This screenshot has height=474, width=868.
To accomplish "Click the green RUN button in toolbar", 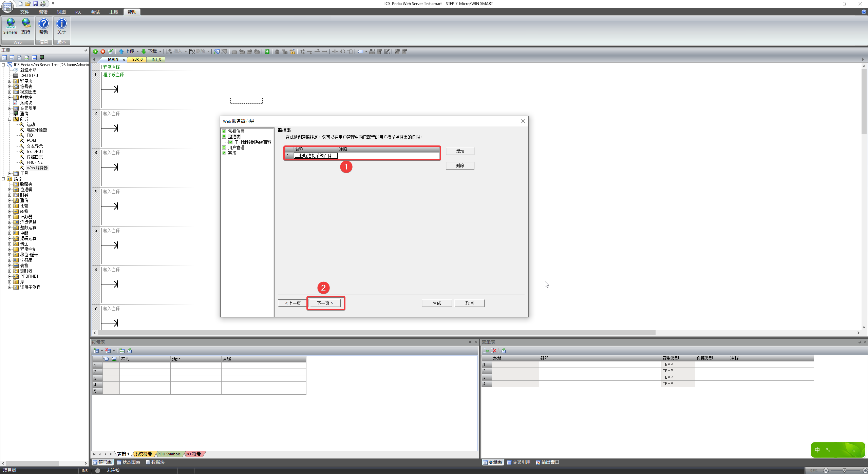I will click(x=95, y=52).
